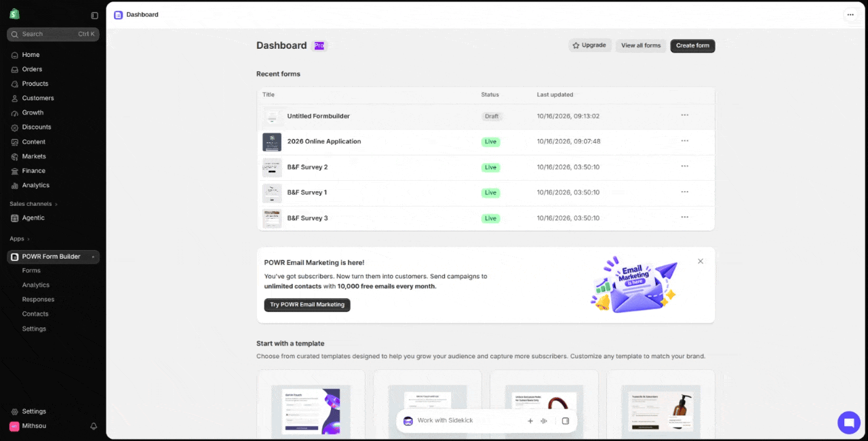Viewport: 868px width, 441px height.
Task: Dismiss the Email Marketing banner
Action: pos(701,261)
